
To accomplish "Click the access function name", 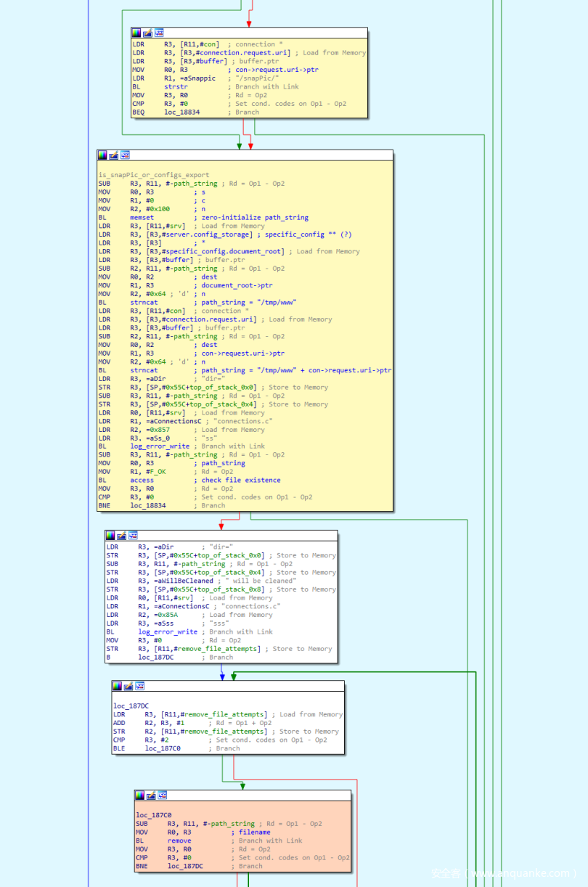I will click(142, 481).
